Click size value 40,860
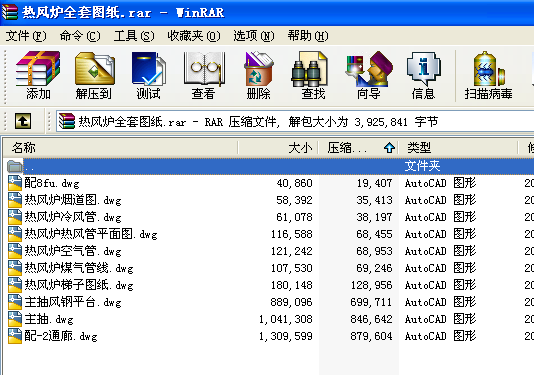534x375 pixels. (295, 183)
